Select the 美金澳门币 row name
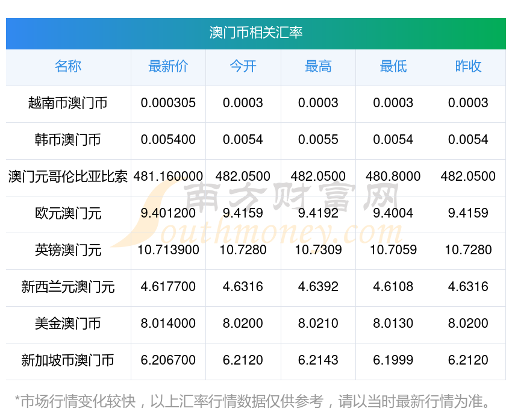This screenshot has height=420, width=512. (x=68, y=324)
